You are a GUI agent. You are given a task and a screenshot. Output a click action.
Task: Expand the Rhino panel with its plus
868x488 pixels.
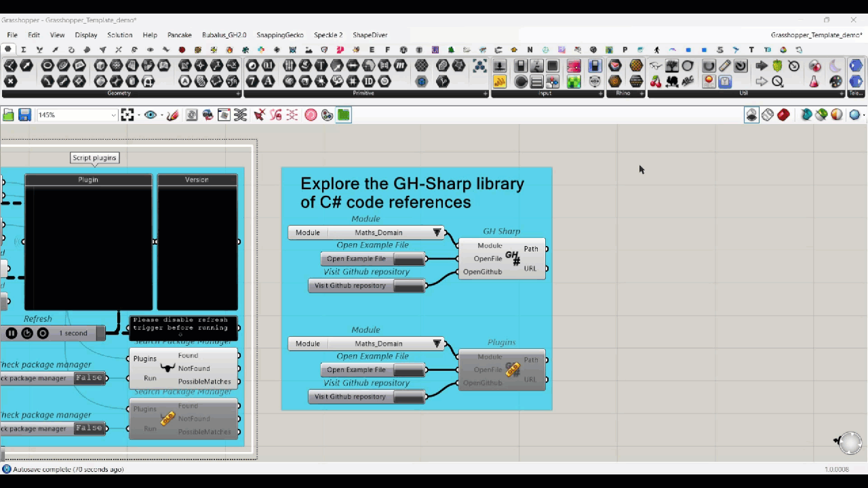coord(642,94)
